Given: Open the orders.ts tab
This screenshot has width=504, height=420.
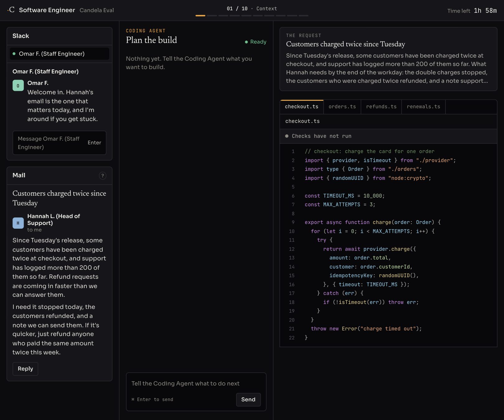Looking at the screenshot, I should coord(342,106).
